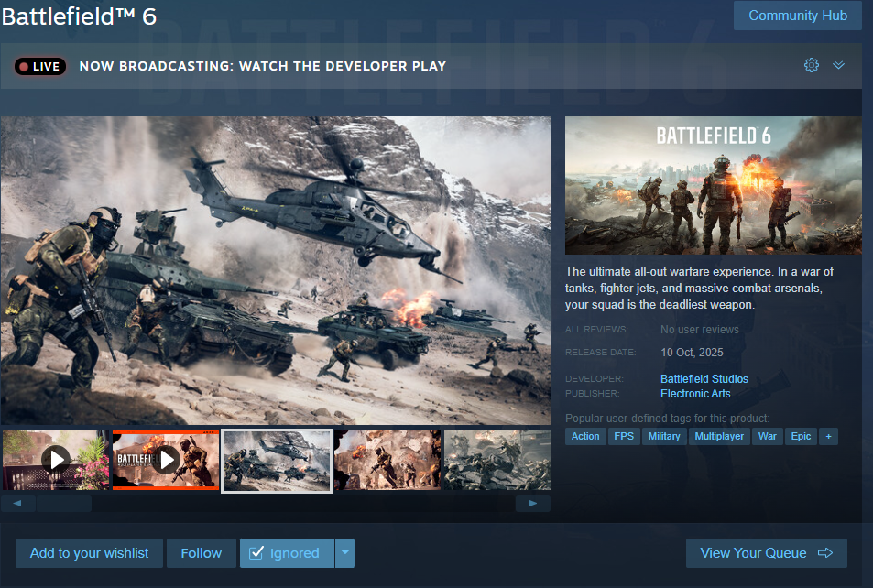Open Battlefield Studios developer link

tap(704, 378)
